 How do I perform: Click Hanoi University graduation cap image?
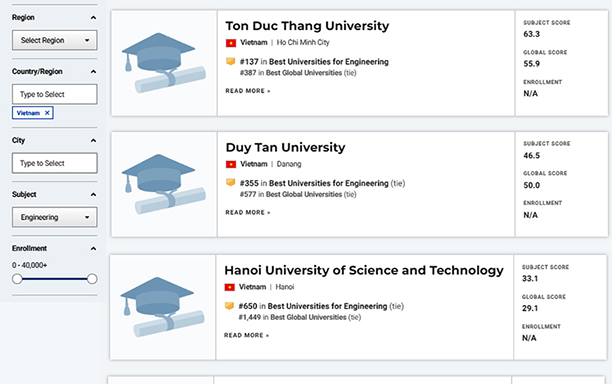pyautogui.click(x=162, y=307)
